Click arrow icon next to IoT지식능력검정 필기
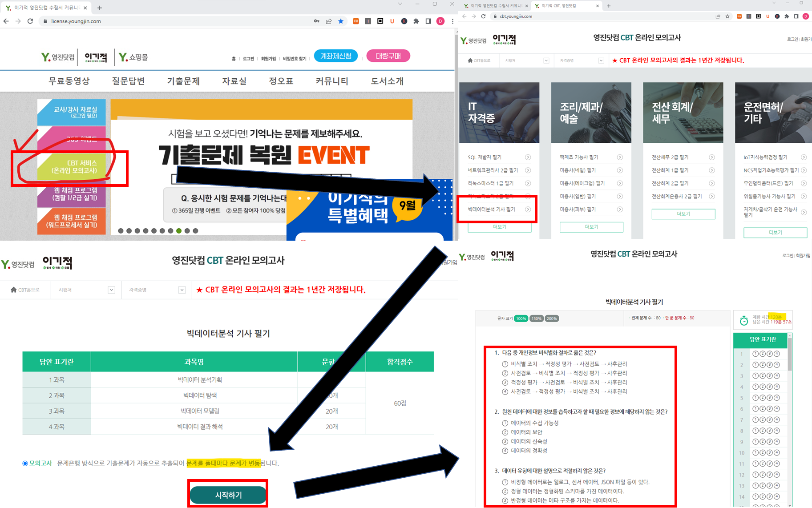Screen dimensions: 812x508 804,157
